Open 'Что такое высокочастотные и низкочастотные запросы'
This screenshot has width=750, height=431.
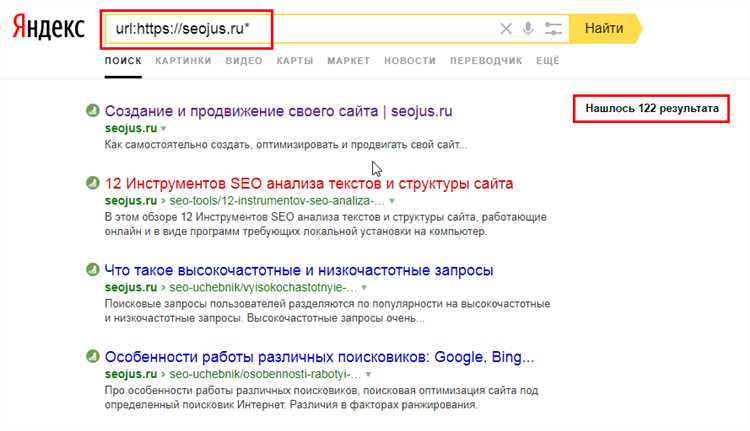[x=299, y=270]
